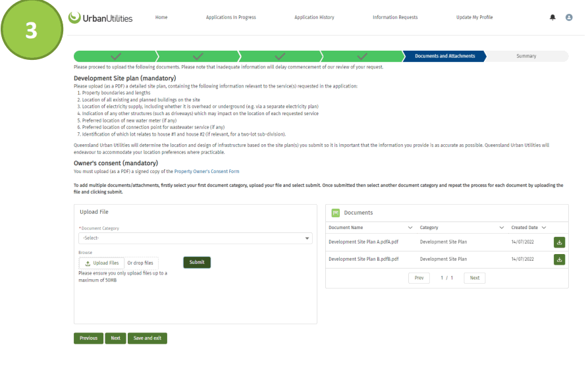Open Application History menu item
Screen dimensions: 588x366
314,17
